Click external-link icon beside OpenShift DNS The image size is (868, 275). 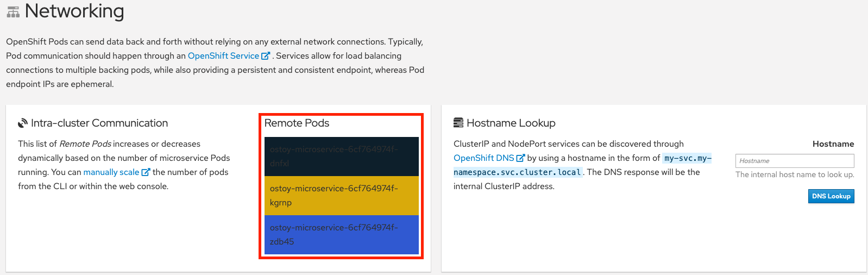(520, 158)
